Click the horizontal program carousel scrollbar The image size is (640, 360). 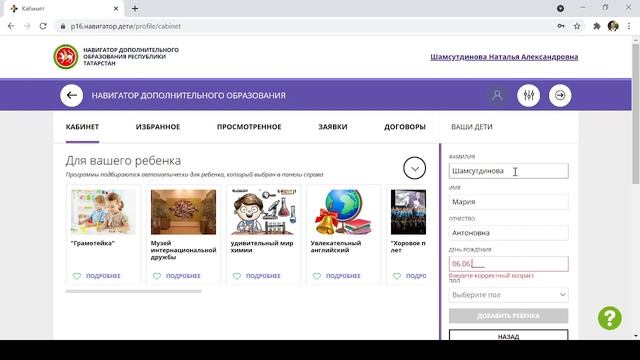click(x=133, y=291)
